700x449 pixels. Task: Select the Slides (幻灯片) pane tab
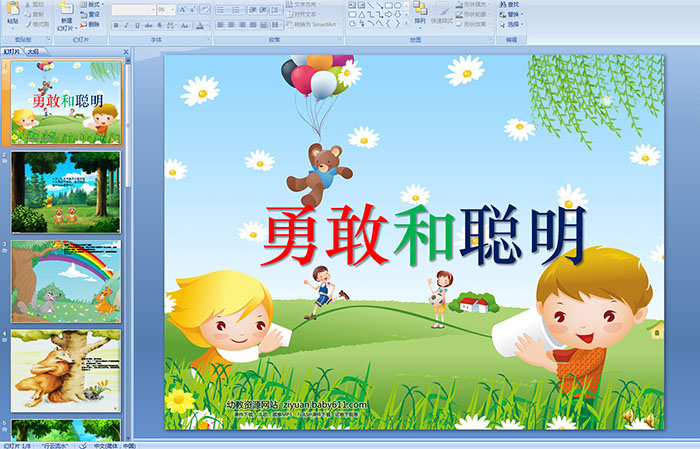11,50
